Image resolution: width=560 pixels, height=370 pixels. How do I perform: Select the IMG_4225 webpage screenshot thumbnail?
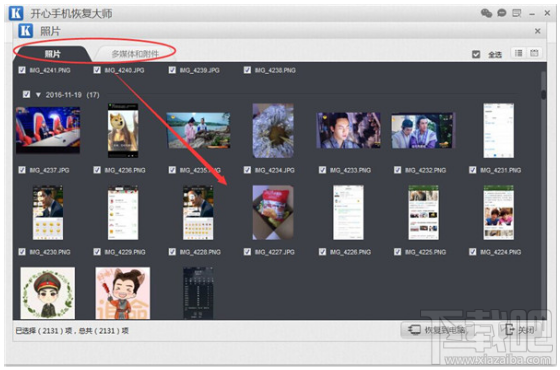424,212
